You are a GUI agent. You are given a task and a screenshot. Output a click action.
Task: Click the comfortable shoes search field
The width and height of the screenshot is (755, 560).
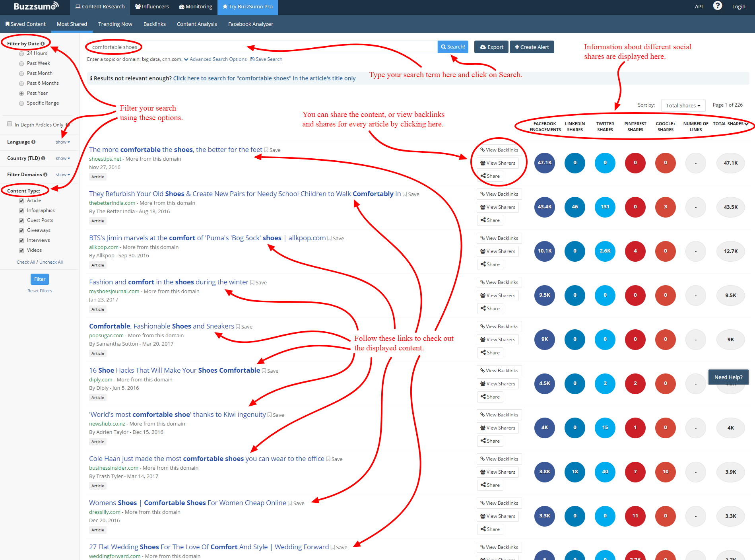pos(262,47)
